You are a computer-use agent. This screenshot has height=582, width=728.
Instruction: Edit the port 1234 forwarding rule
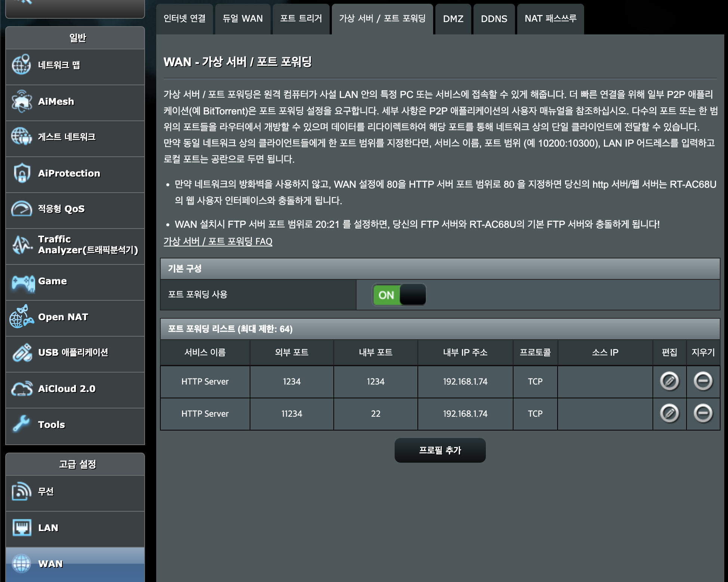coord(669,382)
